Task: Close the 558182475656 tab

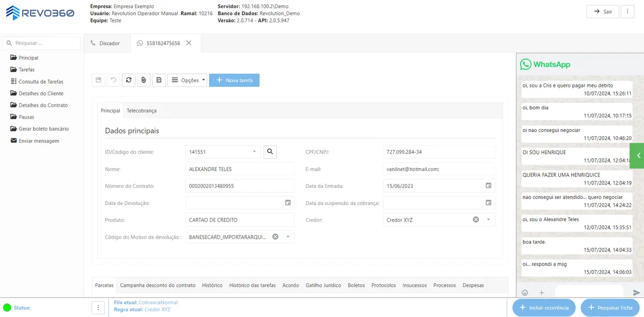Action: 189,43
